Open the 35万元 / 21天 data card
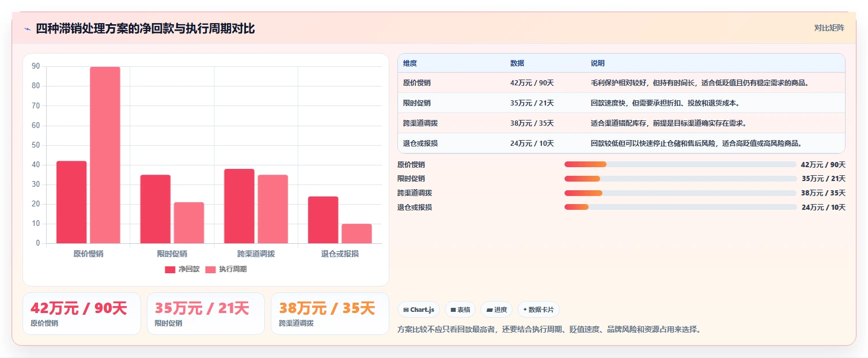 [x=206, y=314]
